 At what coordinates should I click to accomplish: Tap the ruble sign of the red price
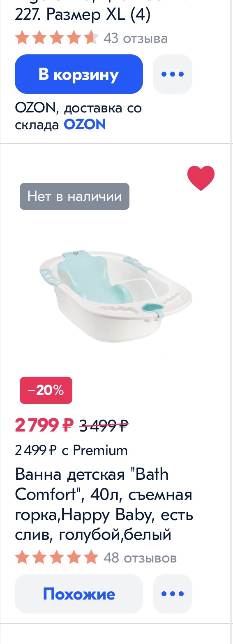[68, 425]
